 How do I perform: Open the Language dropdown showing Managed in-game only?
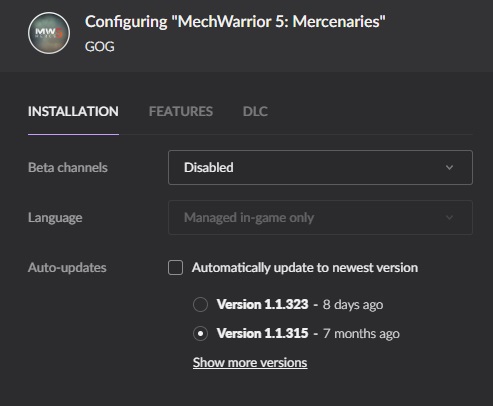pos(320,217)
